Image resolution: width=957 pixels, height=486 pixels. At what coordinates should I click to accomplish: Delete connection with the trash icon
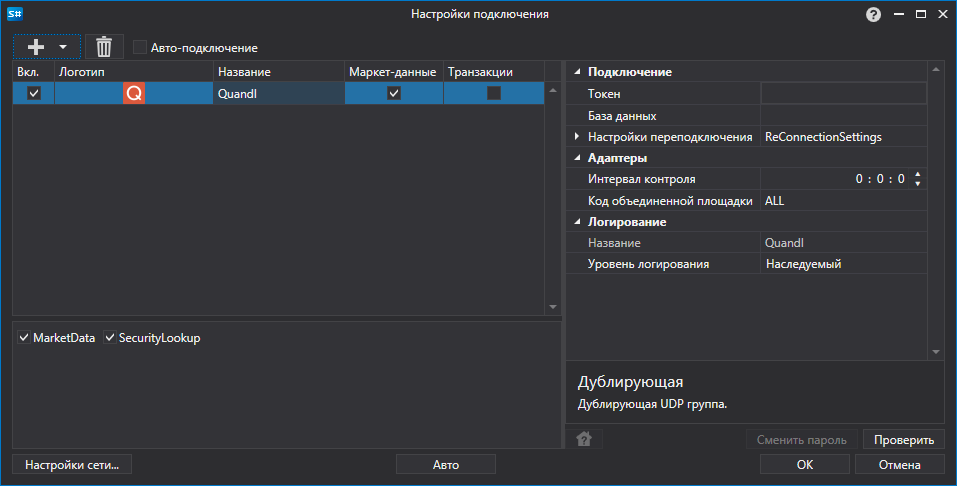(104, 47)
